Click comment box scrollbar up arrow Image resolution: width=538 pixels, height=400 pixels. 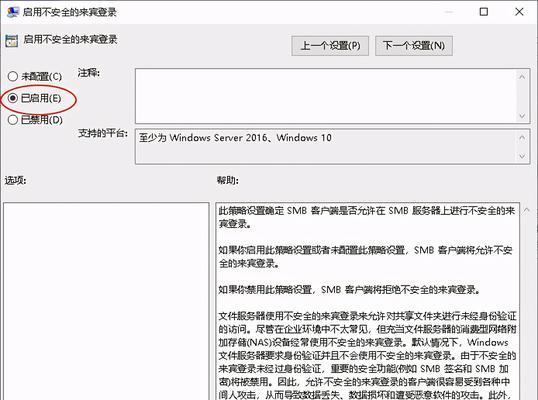[522, 77]
